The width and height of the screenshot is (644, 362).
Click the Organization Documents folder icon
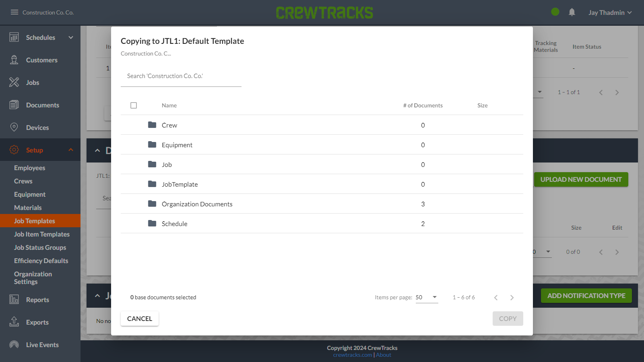tap(152, 204)
